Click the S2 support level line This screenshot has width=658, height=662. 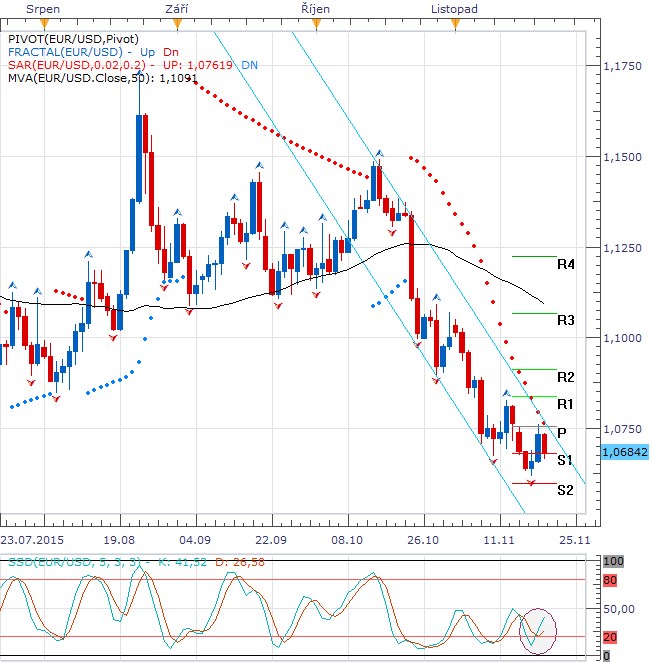[532, 483]
